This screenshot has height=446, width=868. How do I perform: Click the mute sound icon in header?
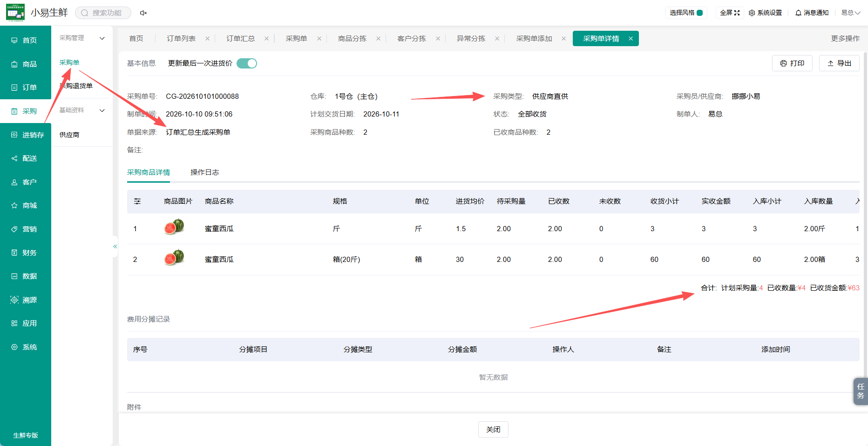coord(143,13)
